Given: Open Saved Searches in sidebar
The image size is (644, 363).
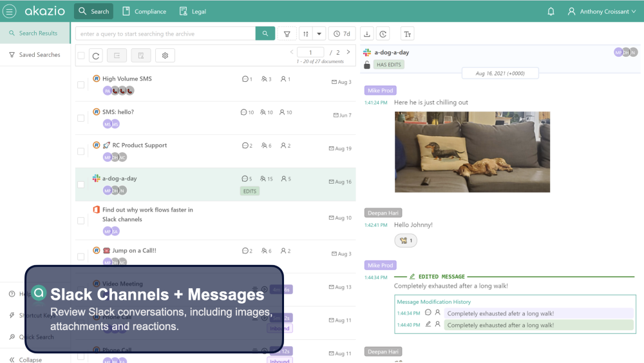Looking at the screenshot, I should (x=35, y=55).
